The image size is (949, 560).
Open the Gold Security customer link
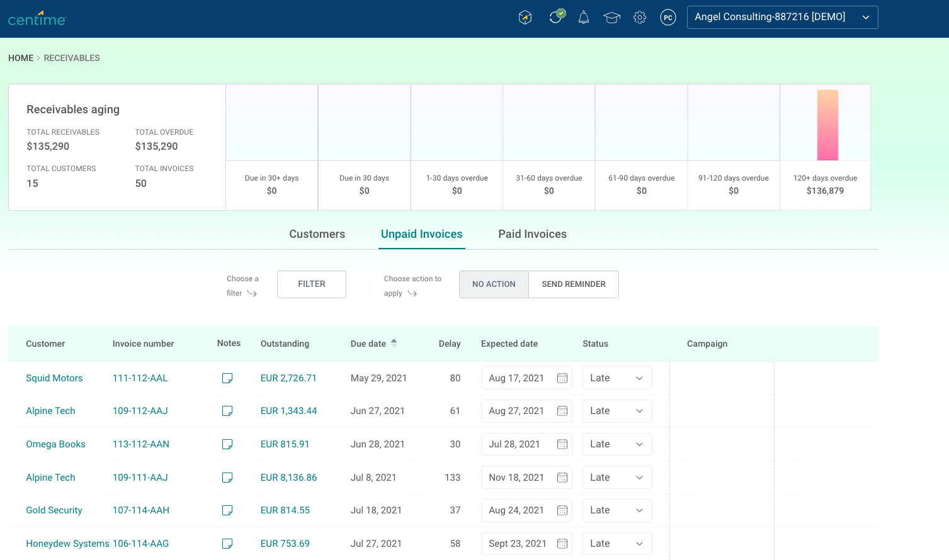point(54,510)
